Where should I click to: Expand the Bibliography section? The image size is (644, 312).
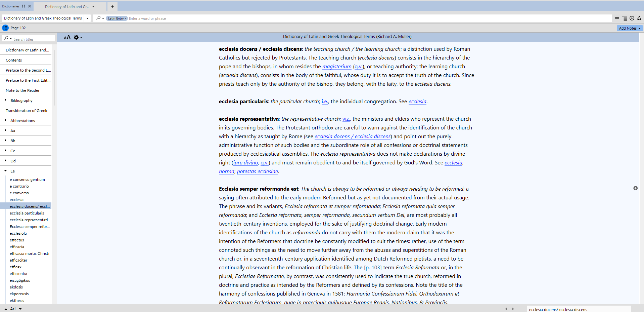(5, 100)
